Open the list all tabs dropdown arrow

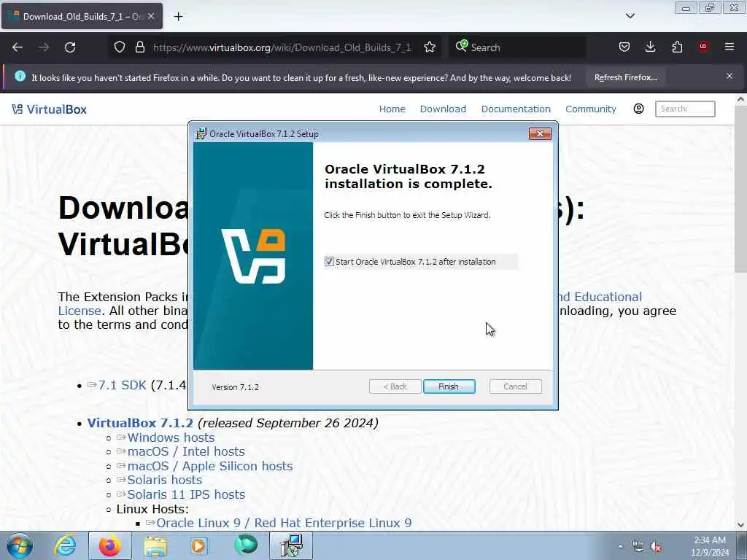point(630,16)
